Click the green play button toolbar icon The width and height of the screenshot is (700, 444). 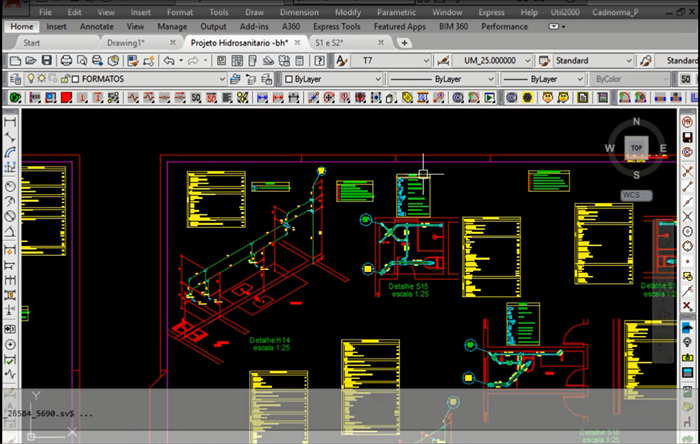pos(490,97)
